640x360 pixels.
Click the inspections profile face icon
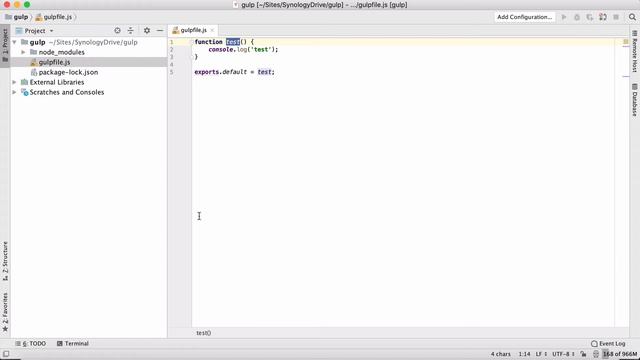[596, 354]
